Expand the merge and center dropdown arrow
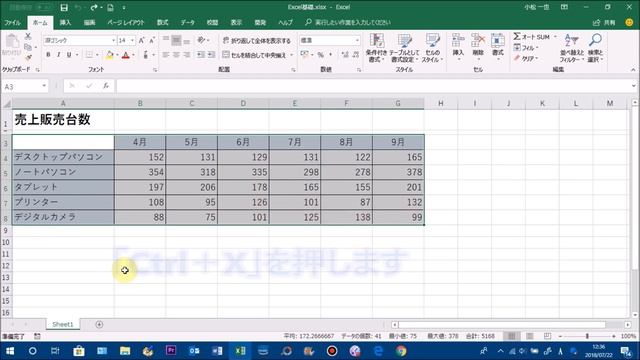This screenshot has height=360, width=640. click(x=291, y=55)
